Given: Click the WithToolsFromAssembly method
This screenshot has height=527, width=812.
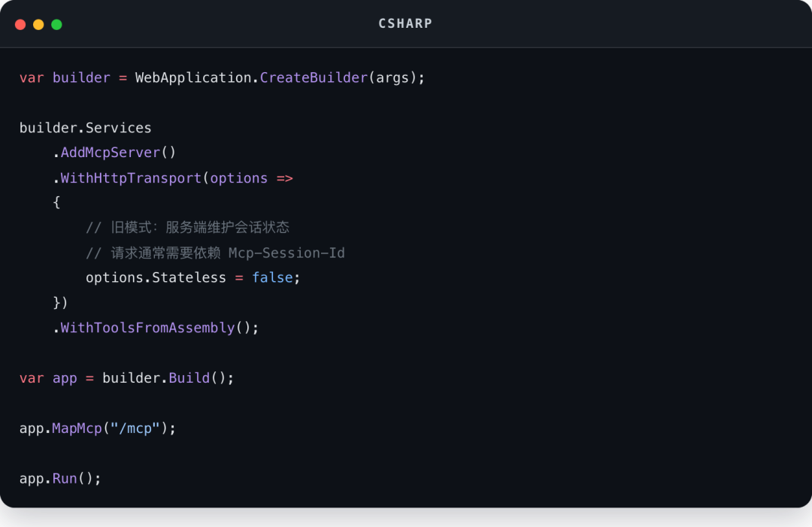Looking at the screenshot, I should pos(147,328).
